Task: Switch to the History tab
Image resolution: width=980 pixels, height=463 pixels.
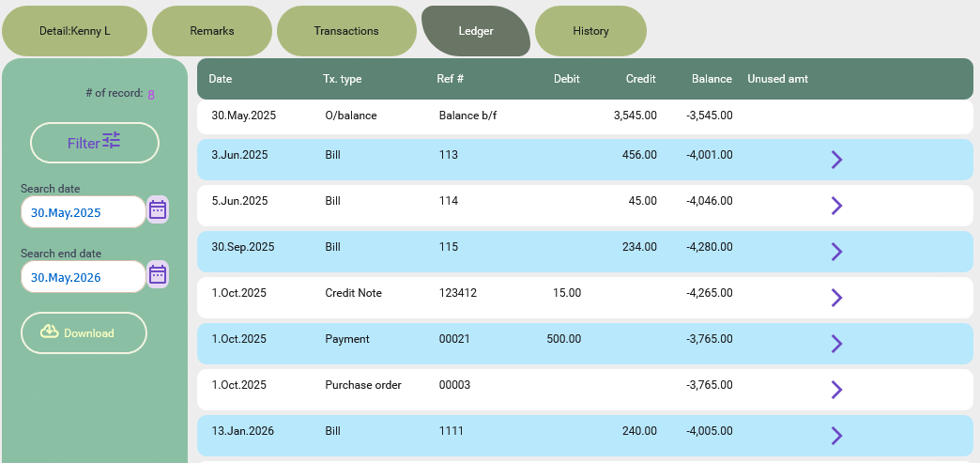Action: (590, 31)
